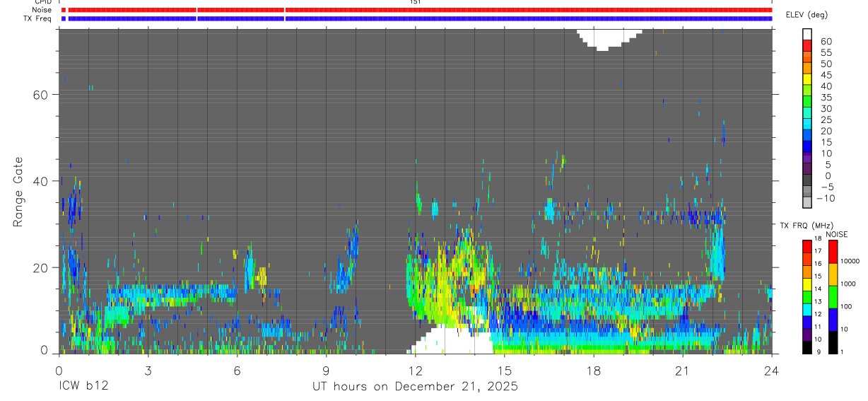The image size is (868, 401).
Task: Click the x-axis tick label '6'
Action: [237, 371]
